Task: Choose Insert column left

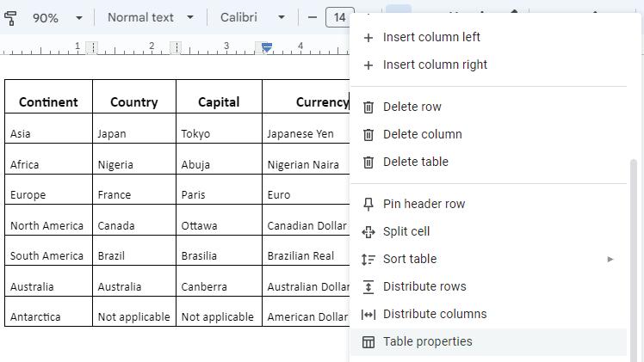Action: click(431, 37)
